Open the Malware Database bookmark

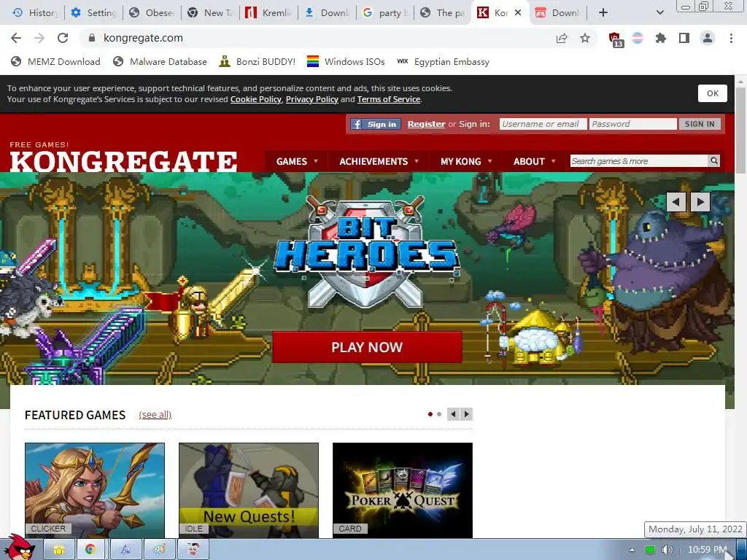[x=160, y=61]
